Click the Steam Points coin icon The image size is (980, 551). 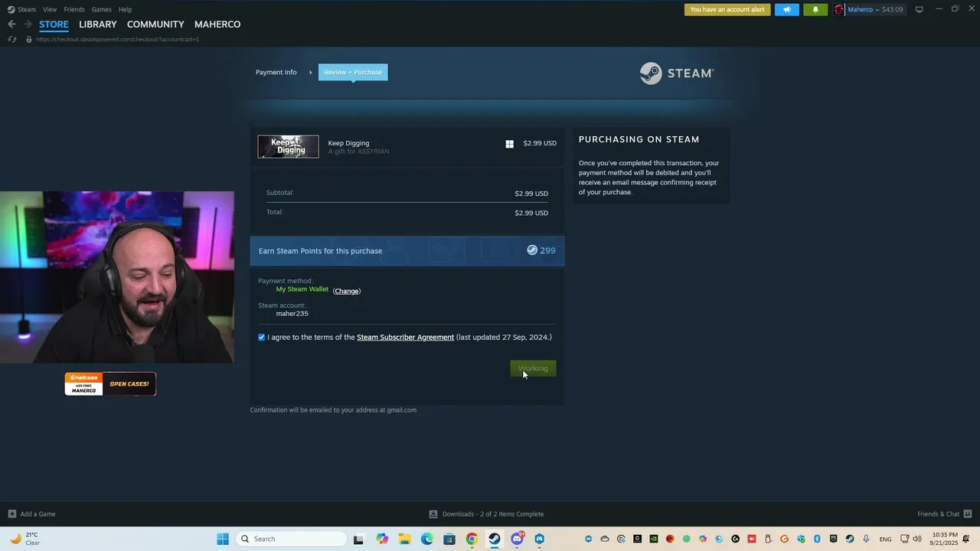(x=532, y=250)
